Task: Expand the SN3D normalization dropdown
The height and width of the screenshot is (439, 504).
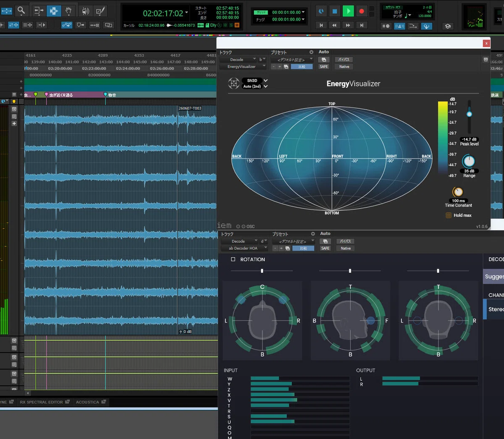Action: (255, 81)
